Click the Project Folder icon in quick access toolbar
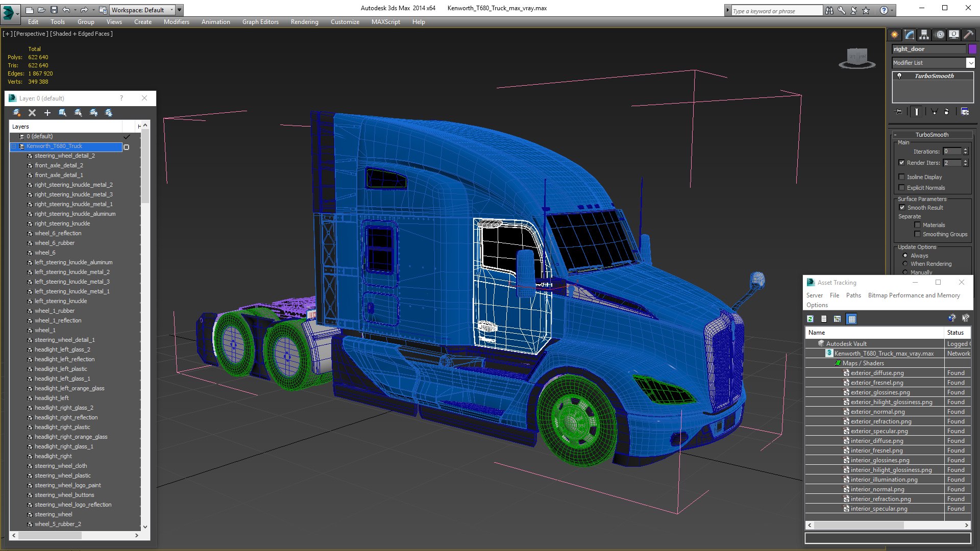This screenshot has width=980, height=551. point(103,10)
